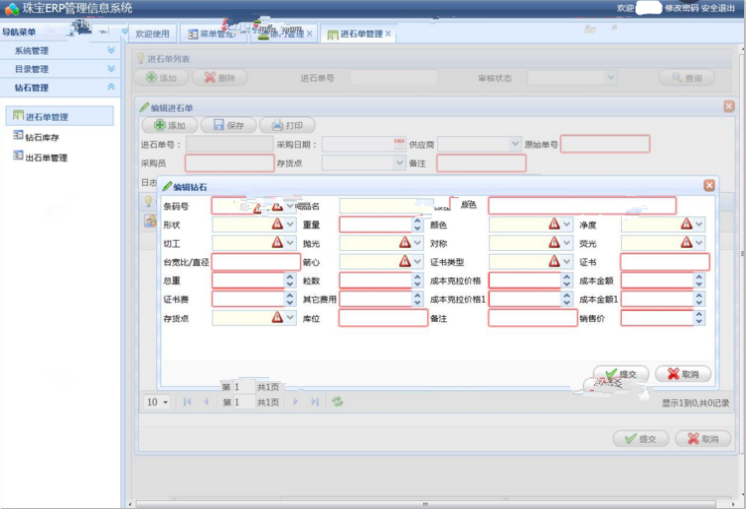Open 出石单管理 in the navigation tree
This screenshot has height=509, width=746.
click(46, 157)
